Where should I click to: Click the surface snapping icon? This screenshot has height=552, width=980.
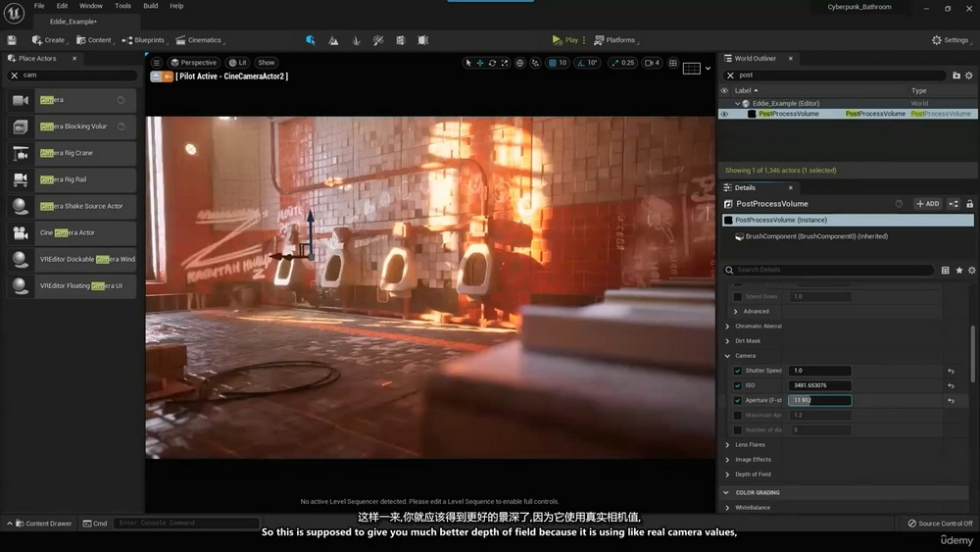click(x=535, y=63)
